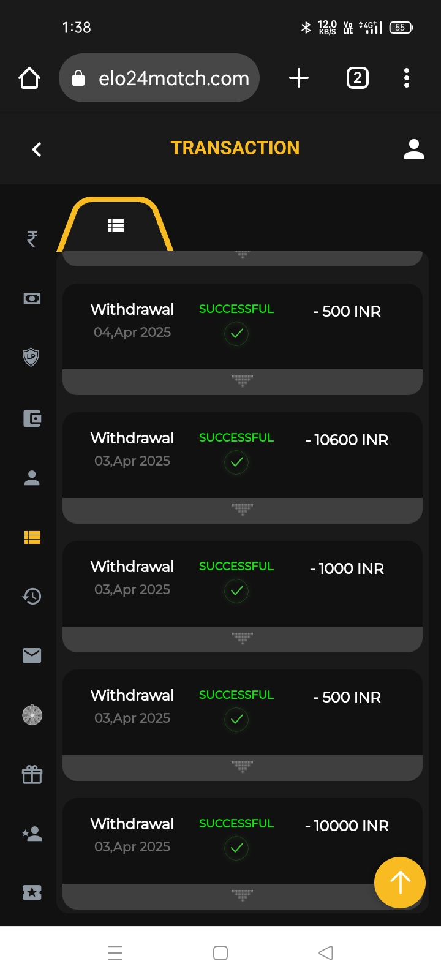Screen dimensions: 441x980
Task: Open the history clock sidebar icon
Action: click(x=32, y=596)
